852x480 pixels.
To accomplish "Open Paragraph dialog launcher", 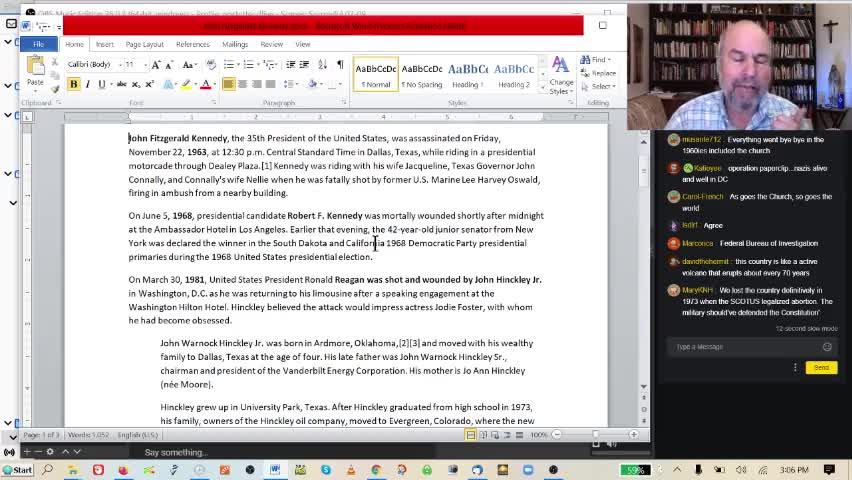I will [x=344, y=102].
